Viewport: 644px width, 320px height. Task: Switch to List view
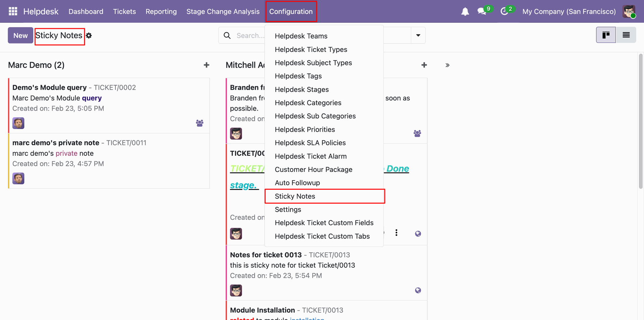click(626, 35)
